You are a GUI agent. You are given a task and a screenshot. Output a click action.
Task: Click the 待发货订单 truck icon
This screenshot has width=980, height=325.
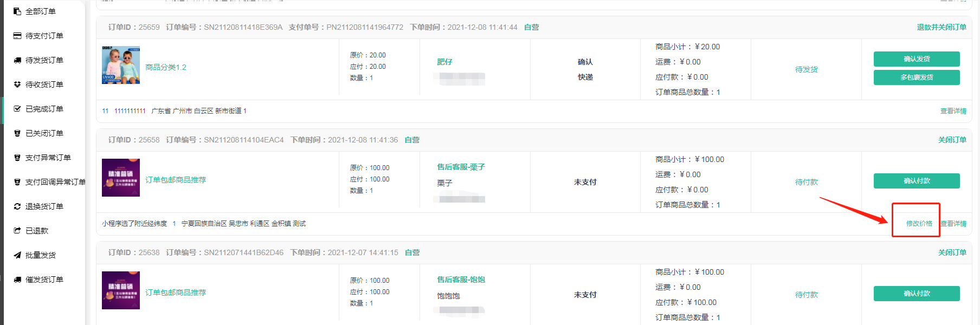click(x=17, y=60)
